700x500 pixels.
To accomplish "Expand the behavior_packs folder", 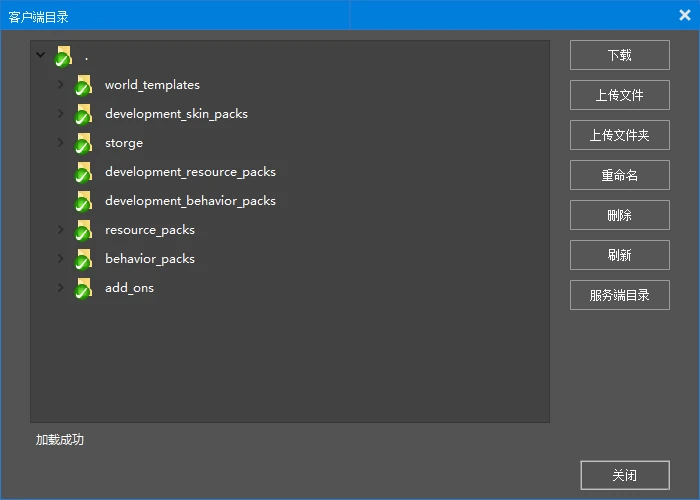I will coord(61,258).
